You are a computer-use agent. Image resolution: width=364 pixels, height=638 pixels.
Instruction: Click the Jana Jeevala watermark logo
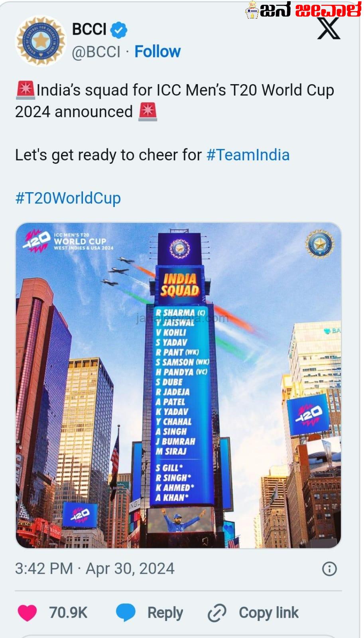tap(303, 10)
